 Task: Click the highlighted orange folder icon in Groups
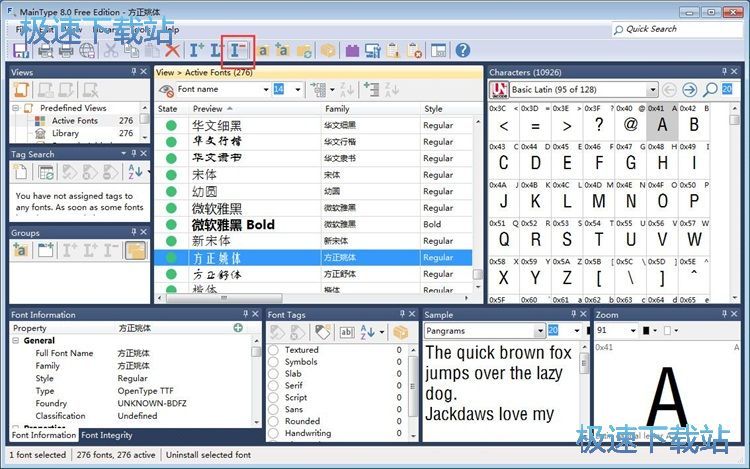pos(136,250)
